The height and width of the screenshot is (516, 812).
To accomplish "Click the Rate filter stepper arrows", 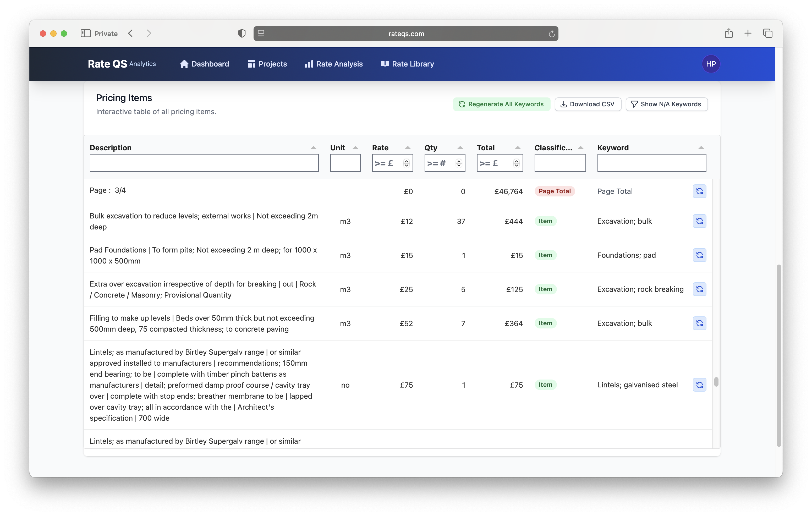I will pos(406,163).
